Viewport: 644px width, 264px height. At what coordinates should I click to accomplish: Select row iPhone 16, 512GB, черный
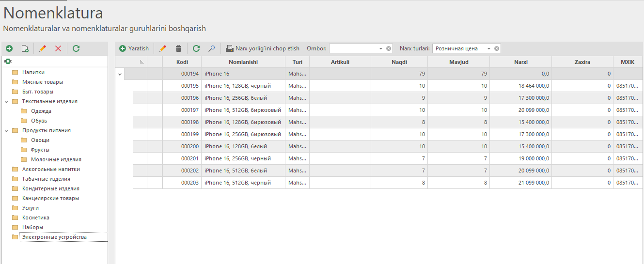(x=388, y=183)
